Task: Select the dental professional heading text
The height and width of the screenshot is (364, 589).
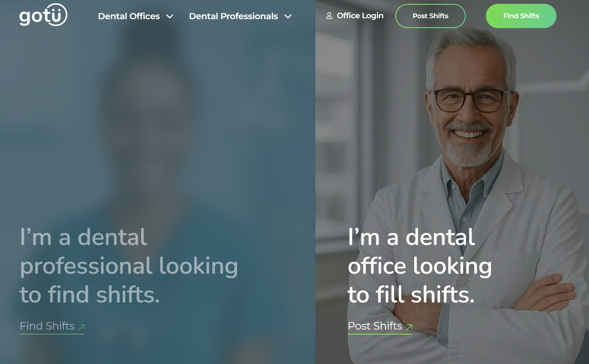Action: pos(129,266)
